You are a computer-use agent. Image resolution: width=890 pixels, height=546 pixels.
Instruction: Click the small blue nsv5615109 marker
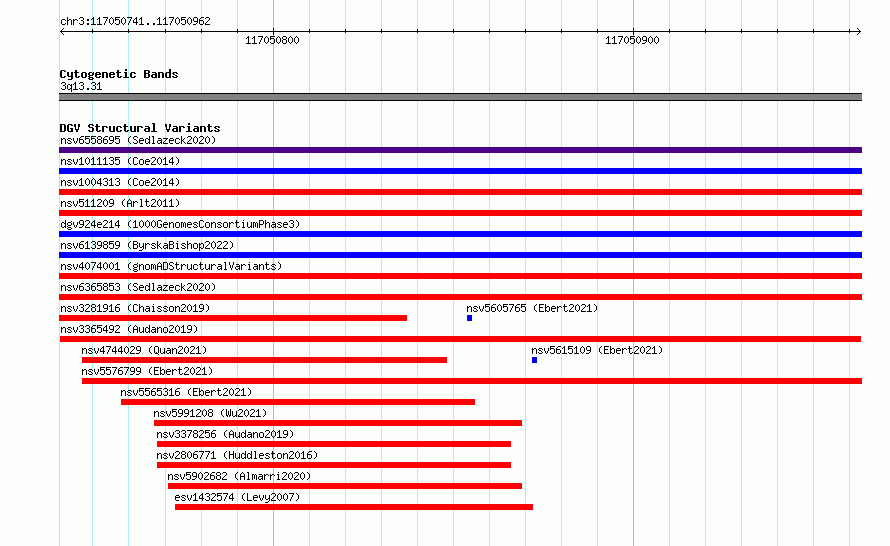(534, 360)
